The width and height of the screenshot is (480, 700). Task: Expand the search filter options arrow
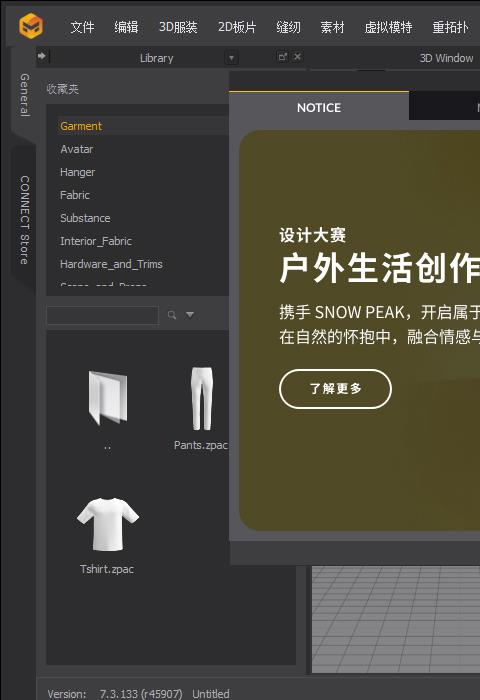coord(190,315)
